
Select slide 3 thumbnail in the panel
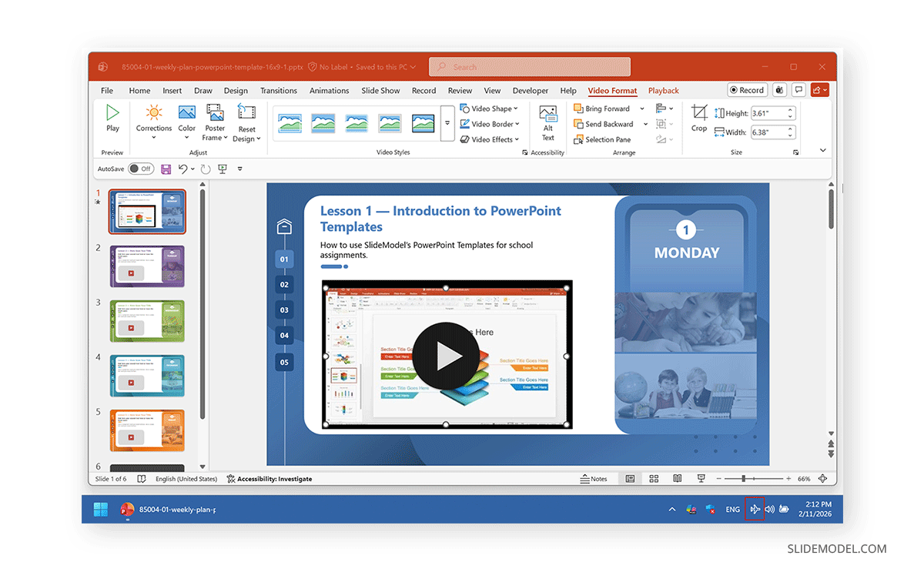(147, 321)
